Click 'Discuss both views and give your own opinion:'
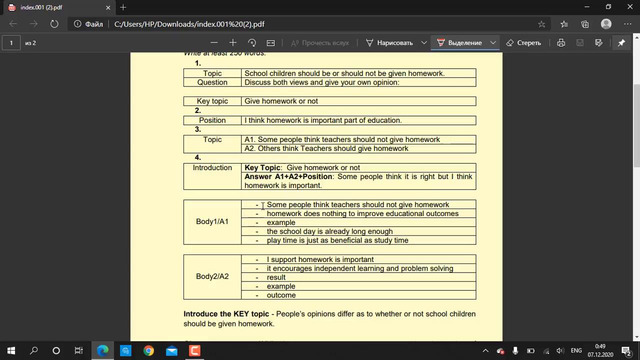The width and height of the screenshot is (640, 360). pos(322,82)
